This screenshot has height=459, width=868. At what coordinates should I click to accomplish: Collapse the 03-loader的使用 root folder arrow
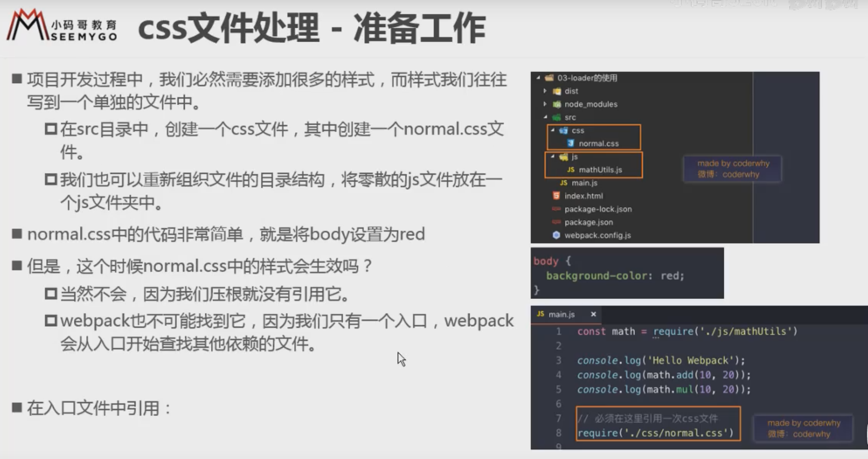click(538, 78)
